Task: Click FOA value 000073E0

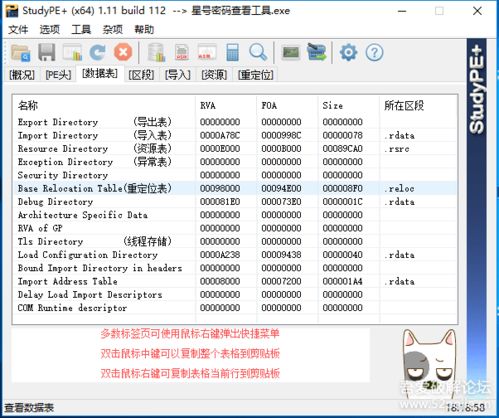Action: point(281,202)
